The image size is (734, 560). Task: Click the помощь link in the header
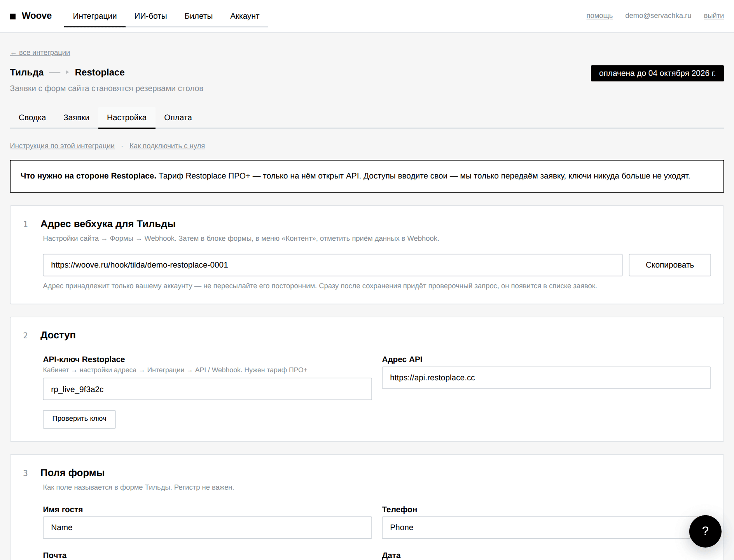click(599, 16)
